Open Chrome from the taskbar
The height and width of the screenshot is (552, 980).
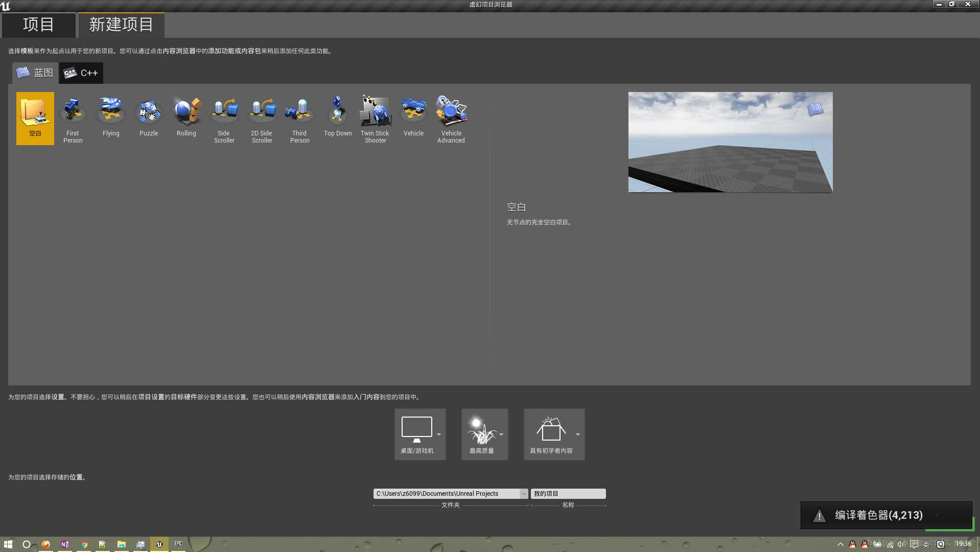(x=84, y=544)
